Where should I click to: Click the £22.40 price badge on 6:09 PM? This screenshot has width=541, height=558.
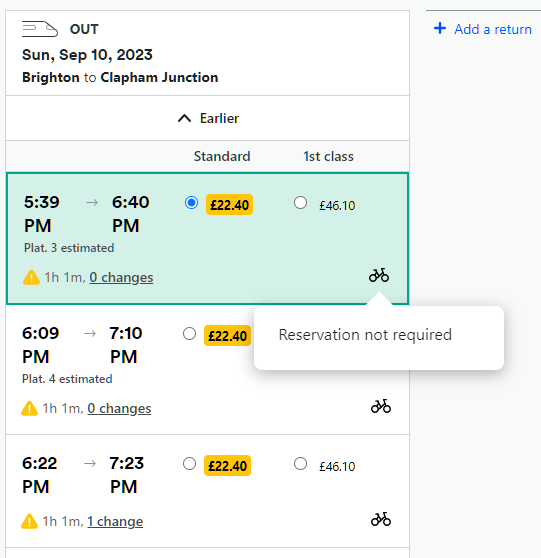pyautogui.click(x=227, y=336)
